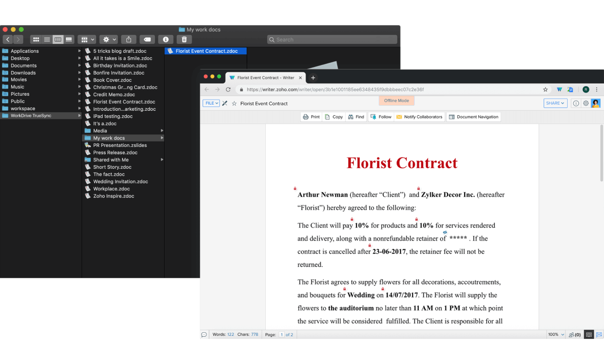Click Notify Collaborators
The width and height of the screenshot is (604, 364).
click(419, 117)
